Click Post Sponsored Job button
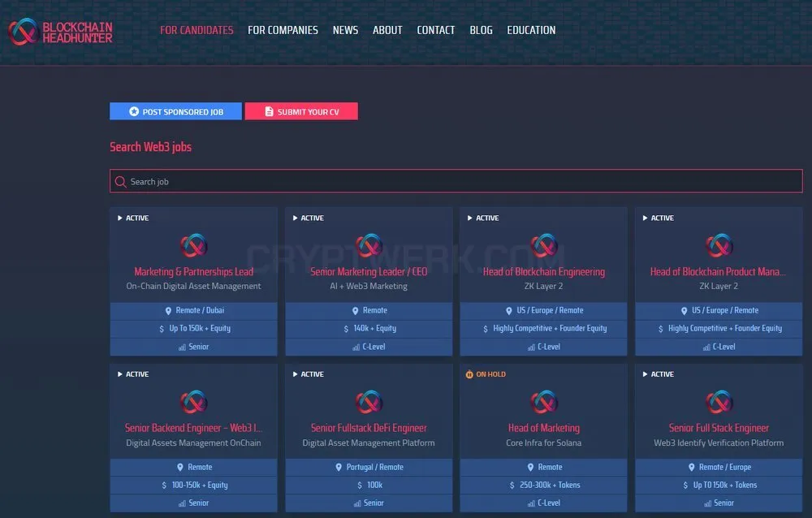Image resolution: width=812 pixels, height=518 pixels. 175,111
